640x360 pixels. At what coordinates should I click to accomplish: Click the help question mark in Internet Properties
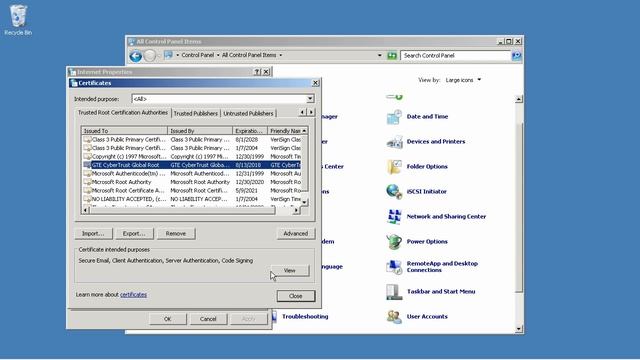coord(257,72)
